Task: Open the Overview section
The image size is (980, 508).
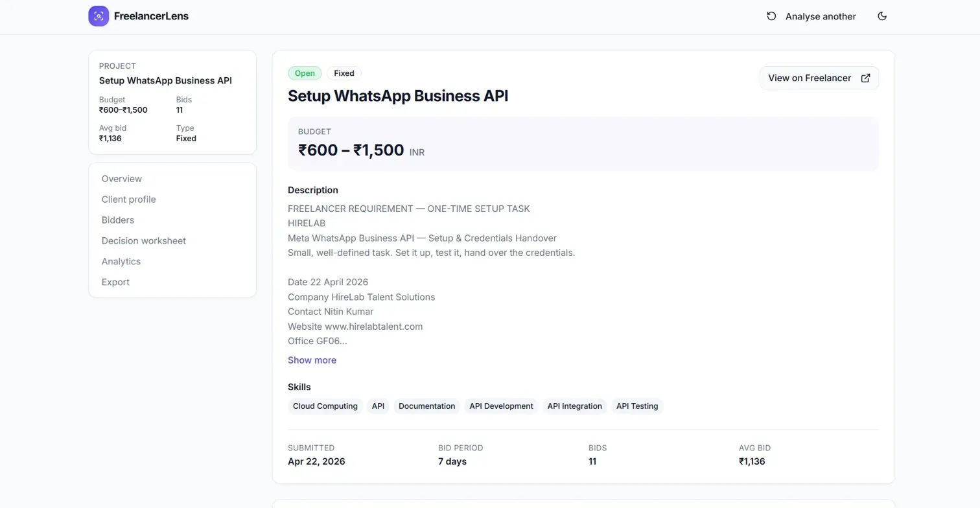Action: tap(122, 179)
